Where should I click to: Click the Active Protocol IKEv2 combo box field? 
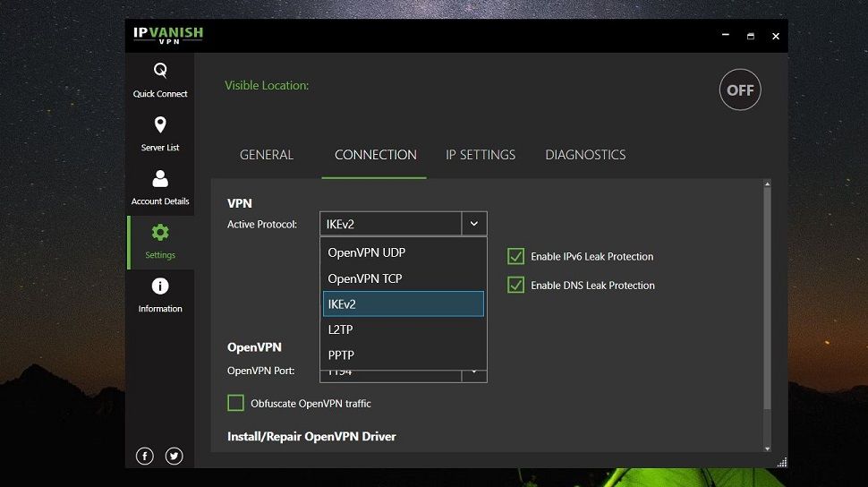(391, 224)
